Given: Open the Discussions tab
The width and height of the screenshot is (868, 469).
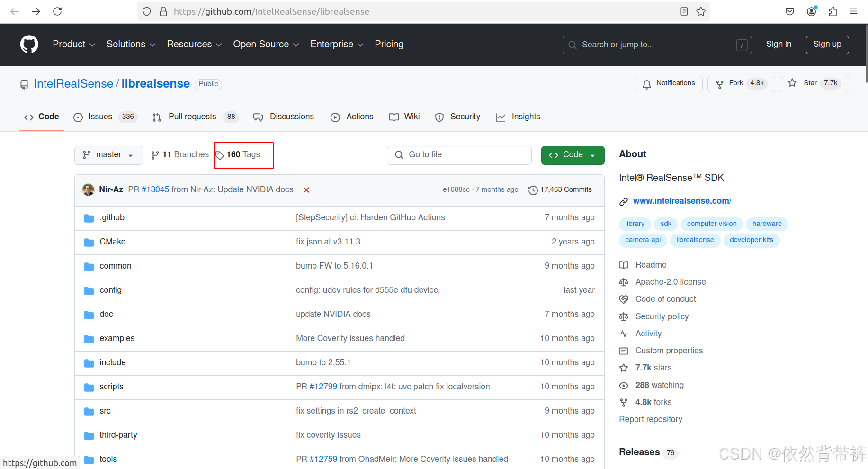Looking at the screenshot, I should (x=284, y=117).
